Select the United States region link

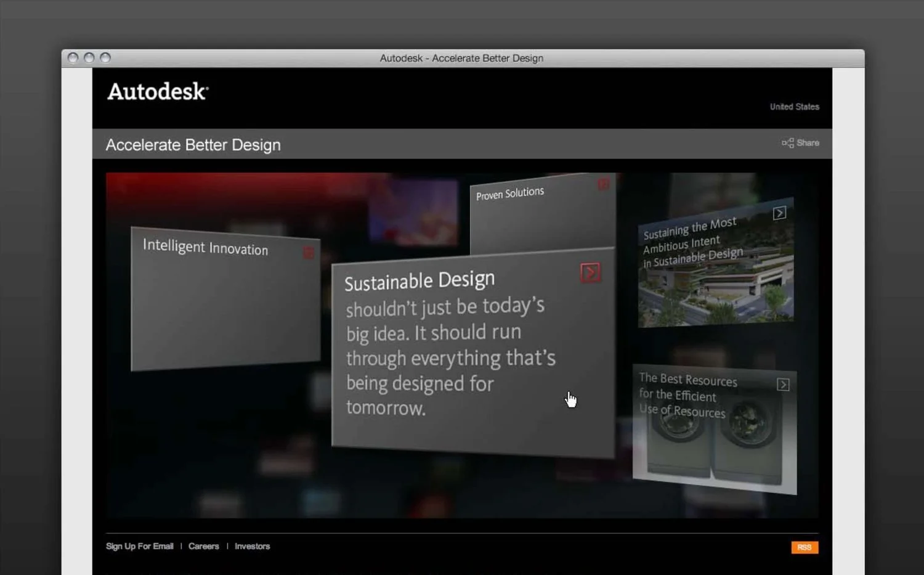click(x=794, y=107)
